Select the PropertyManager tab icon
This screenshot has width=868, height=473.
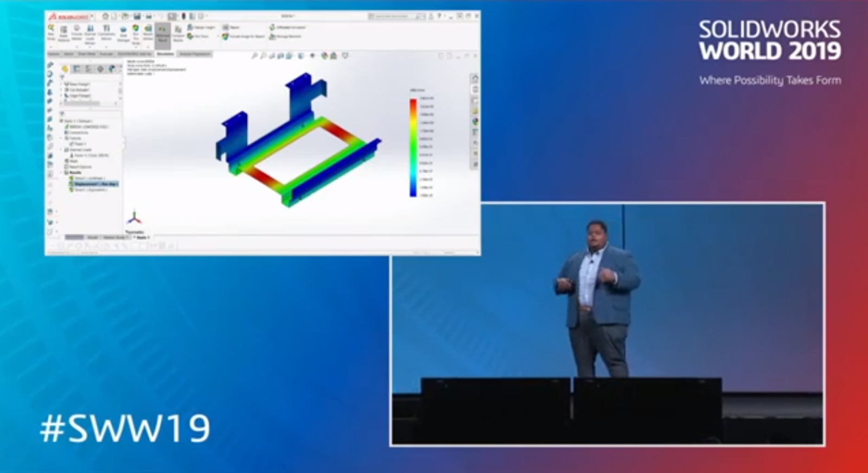77,69
